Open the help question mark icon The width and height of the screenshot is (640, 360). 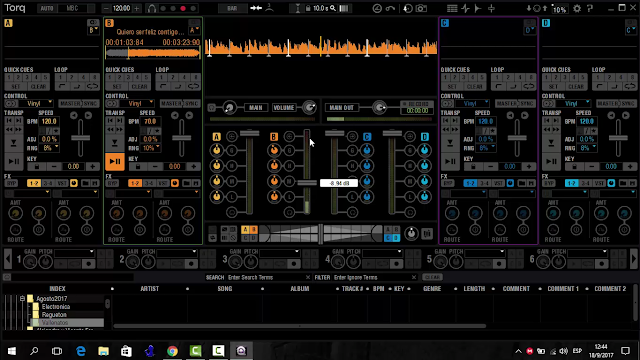point(590,8)
